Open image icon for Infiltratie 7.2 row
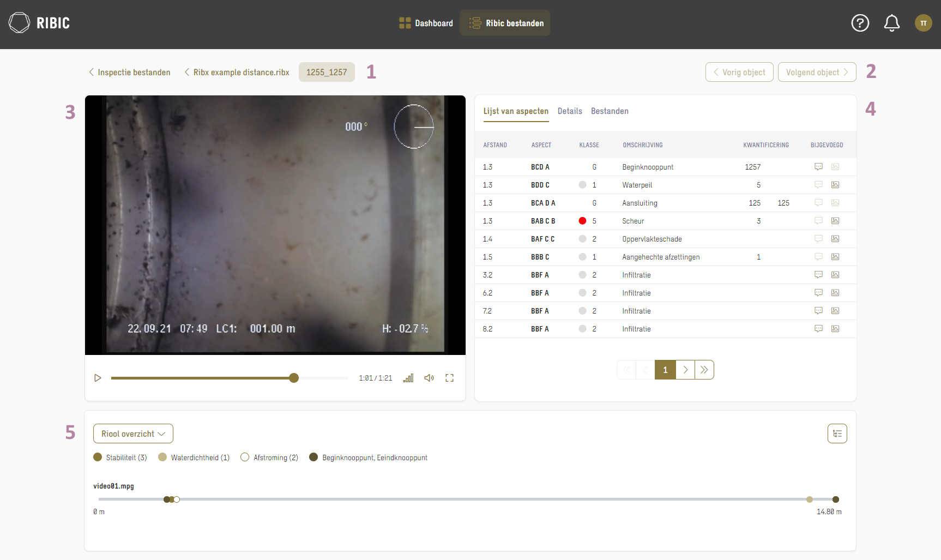The image size is (941, 560). pyautogui.click(x=835, y=311)
